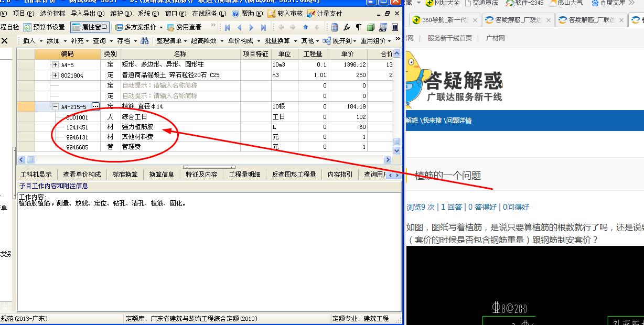The width and height of the screenshot is (644, 325).
Task: Switch to the 标准换算 tab
Action: coord(125,174)
